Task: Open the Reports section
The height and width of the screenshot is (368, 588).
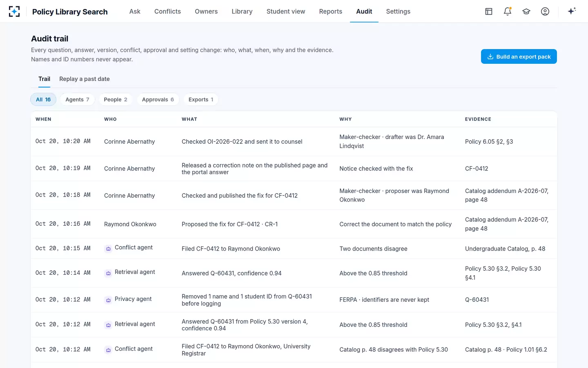Action: [x=331, y=11]
